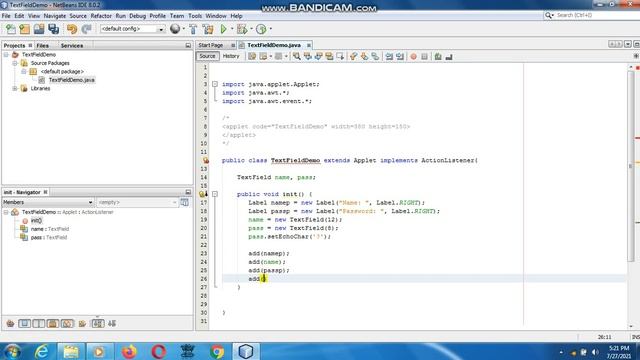Collapse the init method fold marker at line 16
This screenshot has width=640, height=360.
pos(215,194)
